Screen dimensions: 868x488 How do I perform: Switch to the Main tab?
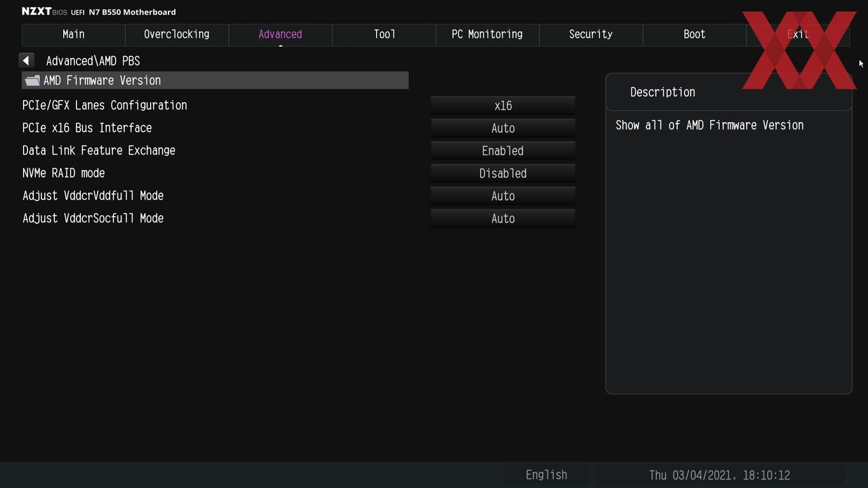(x=73, y=34)
